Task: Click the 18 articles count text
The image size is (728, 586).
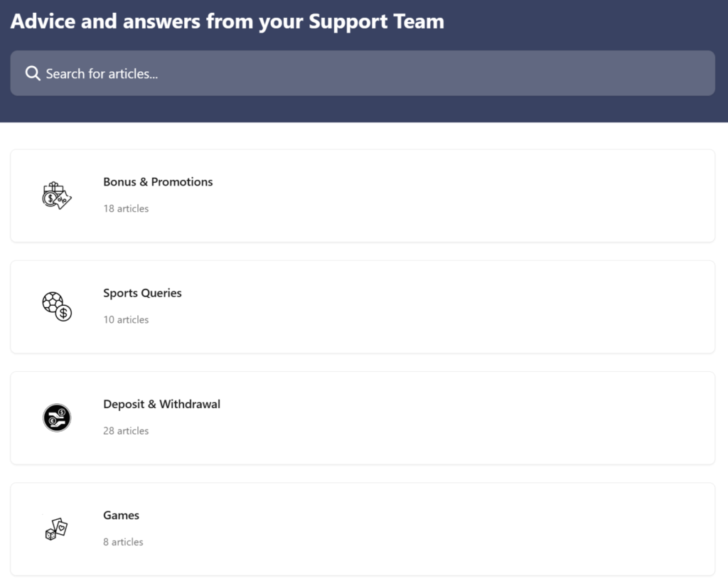Action: [126, 208]
